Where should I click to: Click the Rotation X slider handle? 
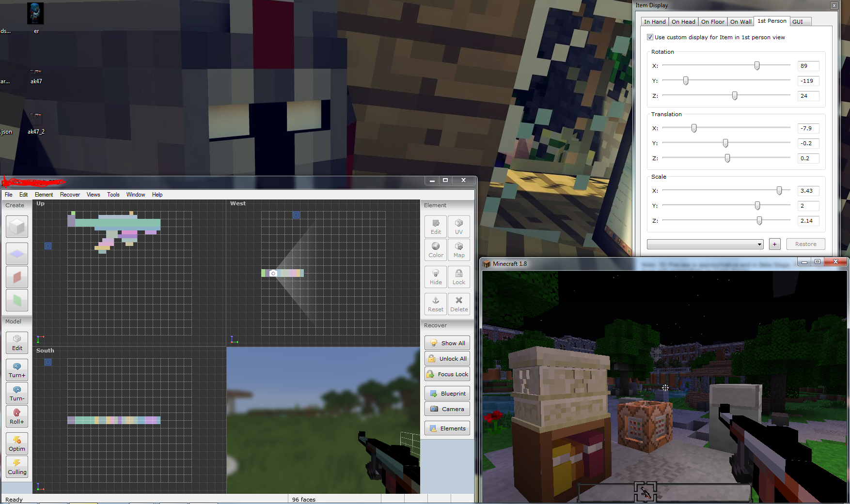pyautogui.click(x=756, y=66)
